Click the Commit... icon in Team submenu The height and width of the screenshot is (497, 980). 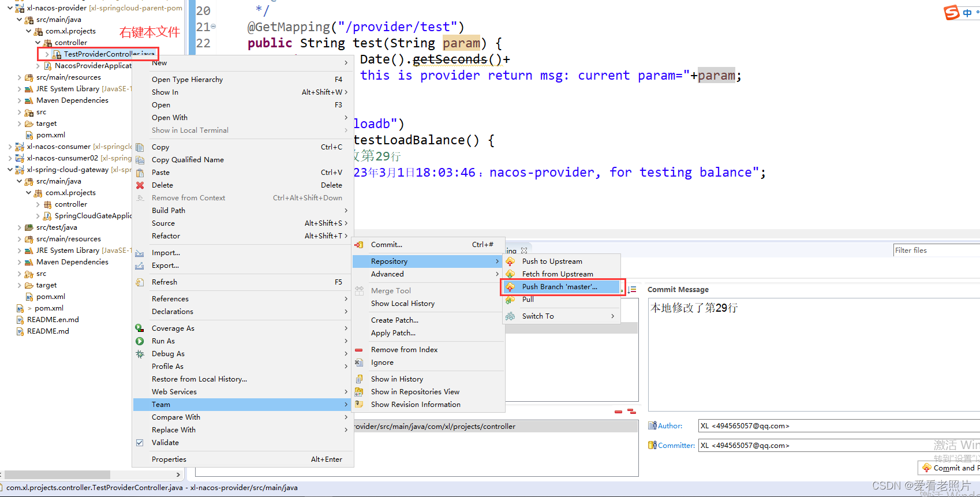[x=359, y=245]
